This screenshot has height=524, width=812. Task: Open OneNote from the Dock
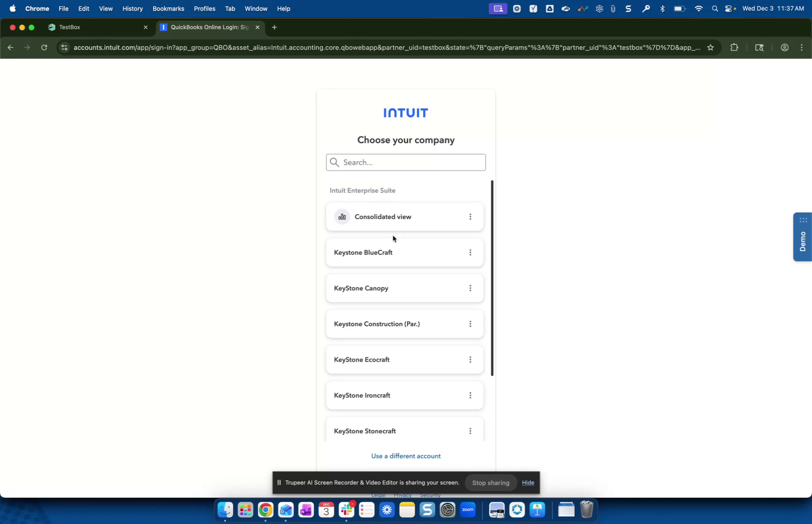(306, 509)
